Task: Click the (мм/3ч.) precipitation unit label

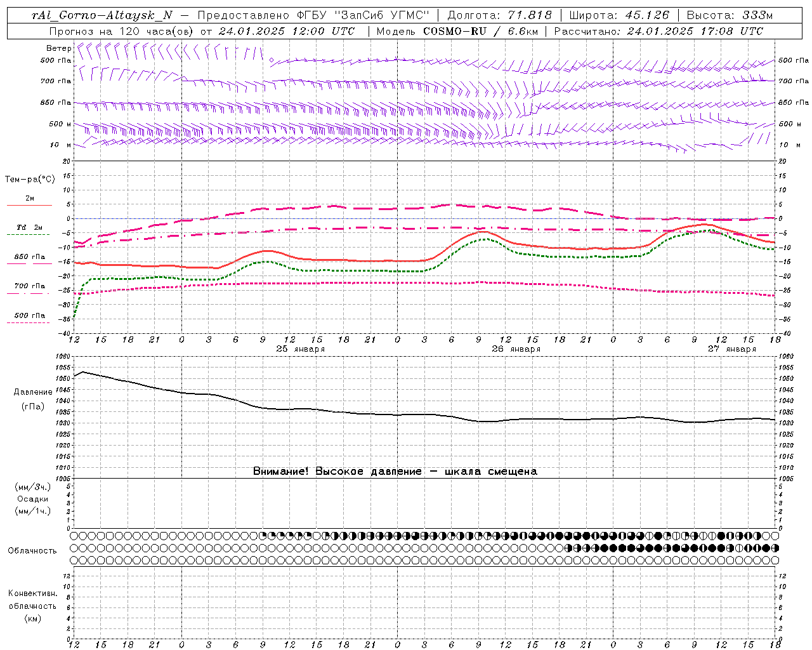Action: pos(33,487)
